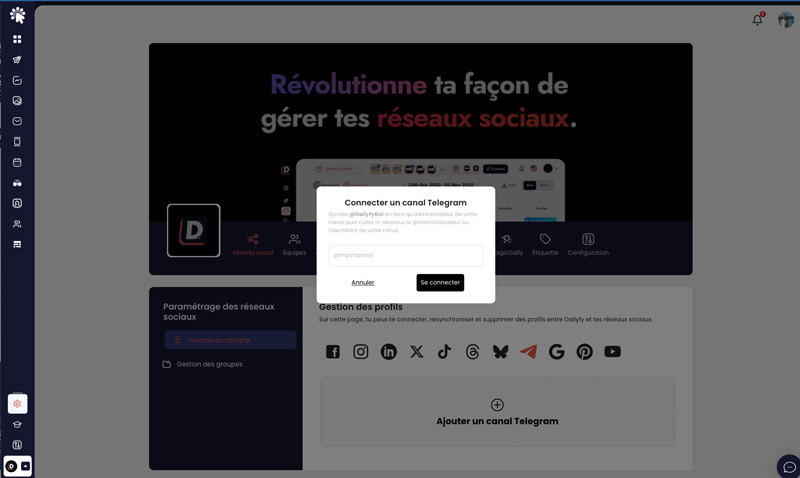Switch to the Réseau social tab
Image resolution: width=800 pixels, height=478 pixels.
click(253, 245)
